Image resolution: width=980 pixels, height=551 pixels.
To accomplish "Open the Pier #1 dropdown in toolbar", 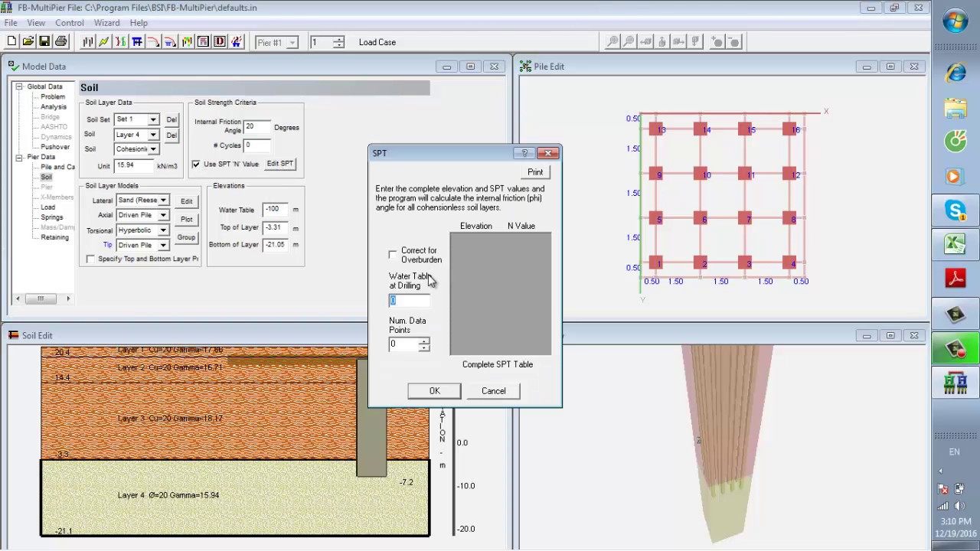I will [x=292, y=43].
